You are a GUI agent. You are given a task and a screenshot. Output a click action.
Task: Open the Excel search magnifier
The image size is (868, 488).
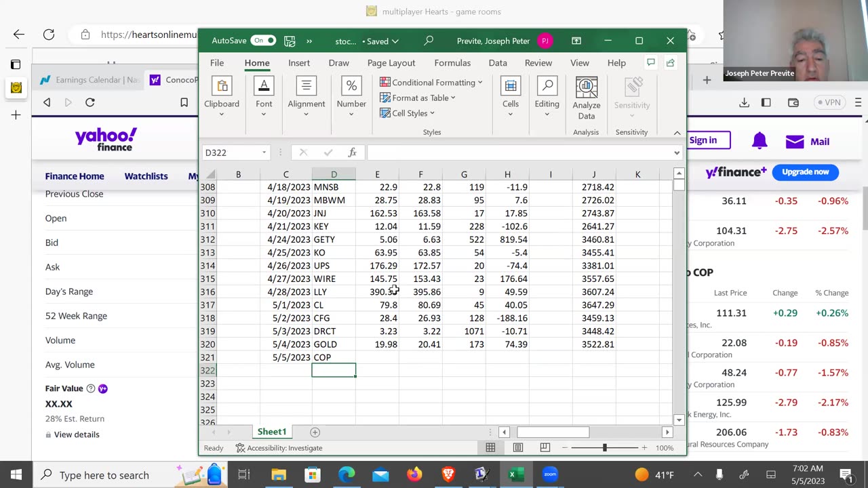point(429,41)
